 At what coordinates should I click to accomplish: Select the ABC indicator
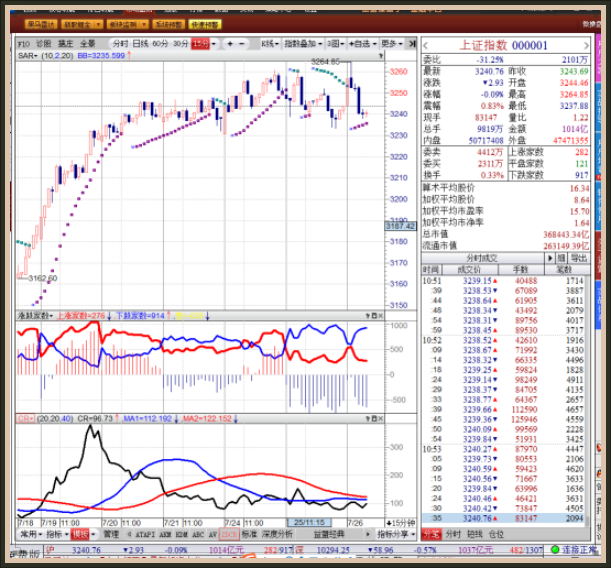pos(198,534)
